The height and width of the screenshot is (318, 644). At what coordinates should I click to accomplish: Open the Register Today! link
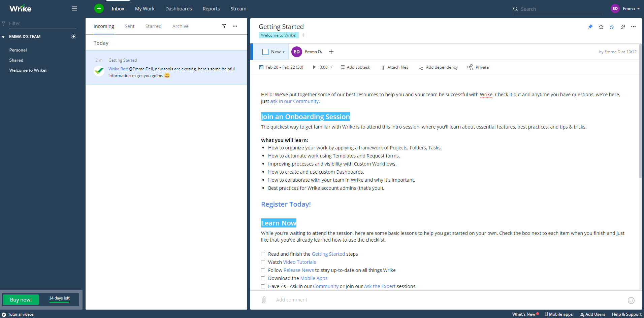click(286, 204)
